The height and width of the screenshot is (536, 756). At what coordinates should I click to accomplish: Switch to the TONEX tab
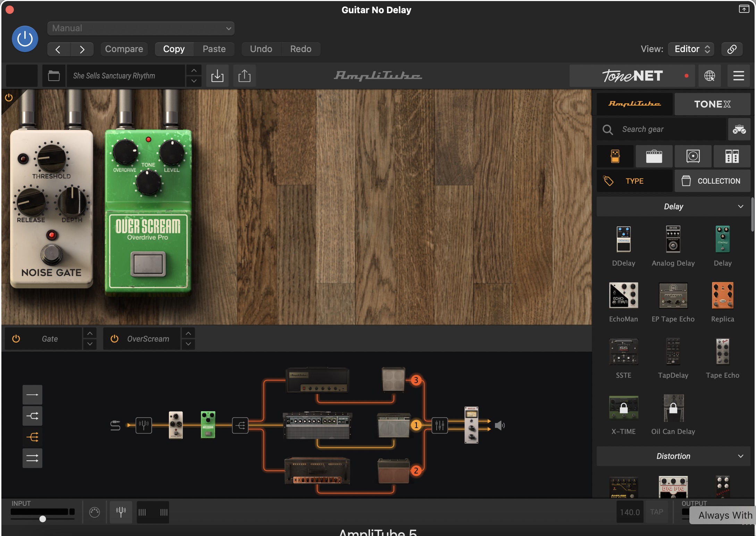coord(712,104)
